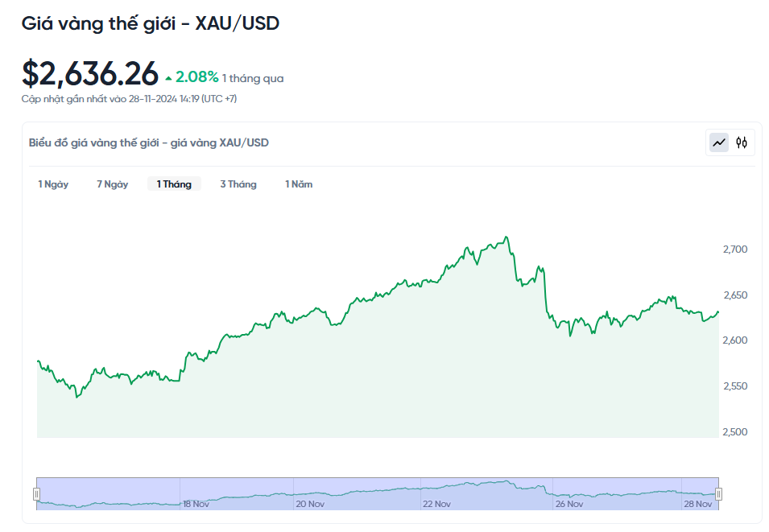769x532 pixels.
Task: Select the 7 Ngày time range
Action: click(x=113, y=184)
